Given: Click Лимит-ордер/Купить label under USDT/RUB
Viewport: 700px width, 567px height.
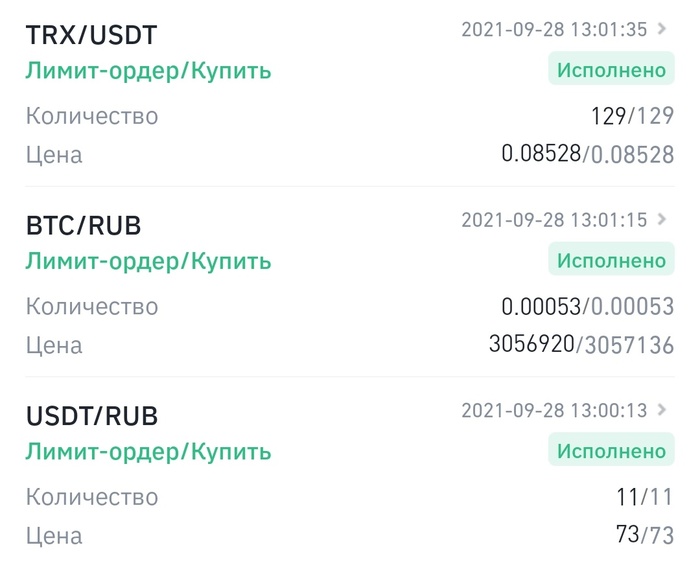Looking at the screenshot, I should (148, 451).
